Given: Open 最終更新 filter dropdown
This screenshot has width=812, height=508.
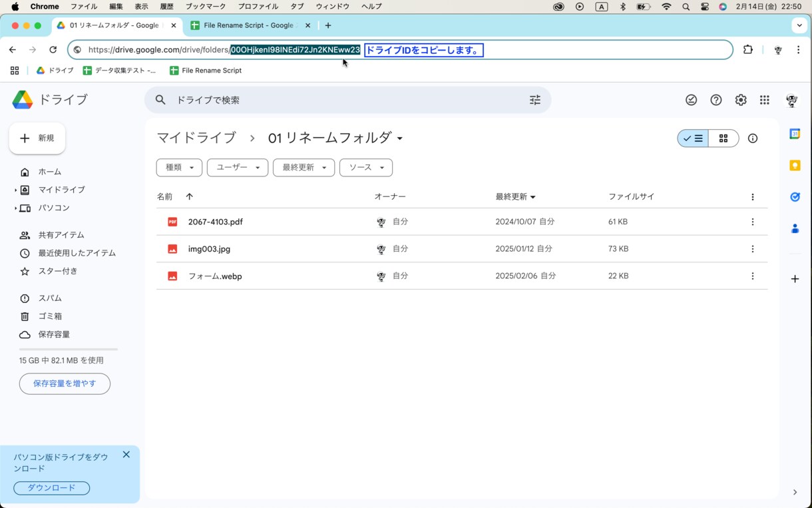Looking at the screenshot, I should [304, 168].
